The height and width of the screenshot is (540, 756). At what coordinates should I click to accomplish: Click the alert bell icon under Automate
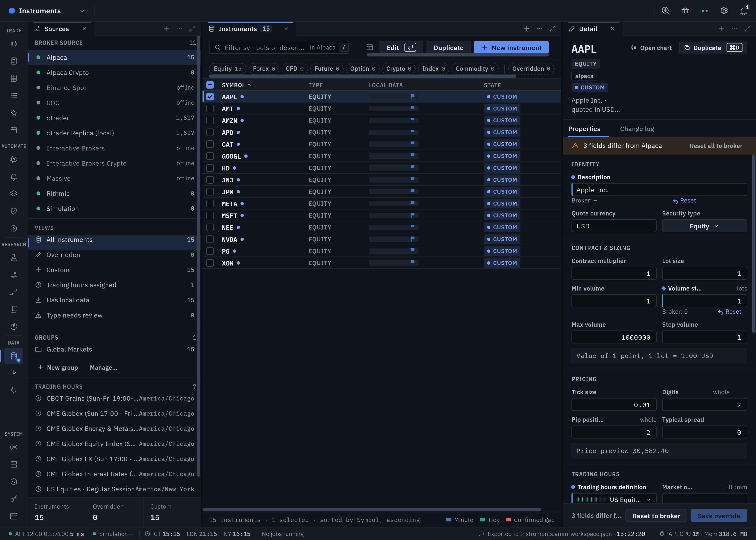point(14,177)
